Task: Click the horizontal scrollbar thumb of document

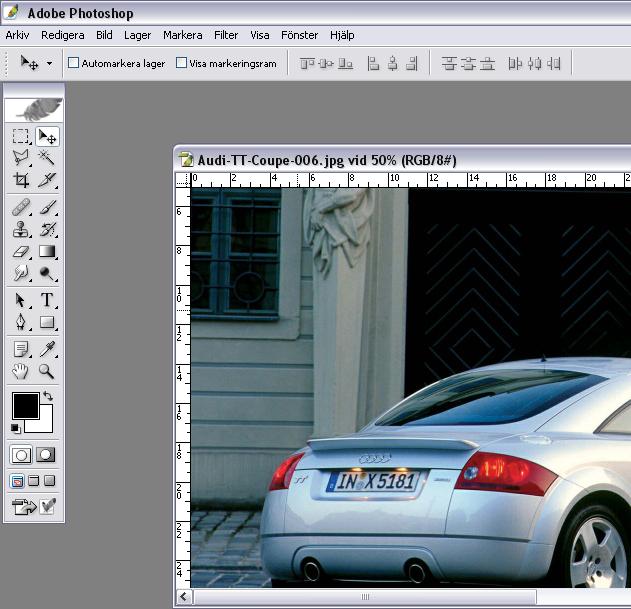Action: click(x=365, y=597)
